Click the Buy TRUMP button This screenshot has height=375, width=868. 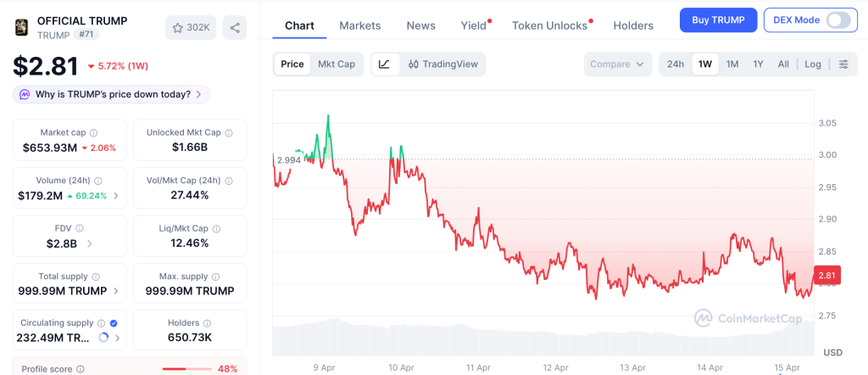(x=718, y=20)
